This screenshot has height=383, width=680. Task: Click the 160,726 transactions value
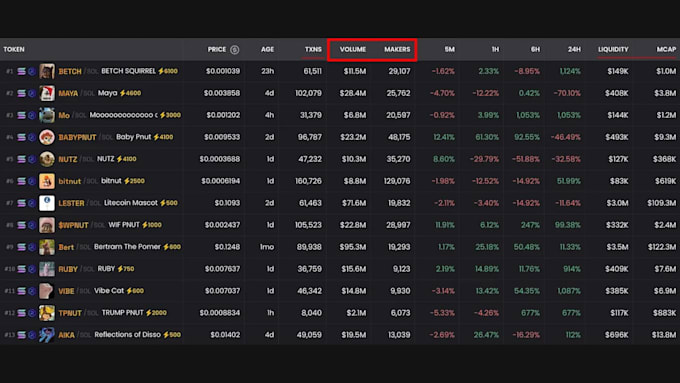click(x=308, y=181)
